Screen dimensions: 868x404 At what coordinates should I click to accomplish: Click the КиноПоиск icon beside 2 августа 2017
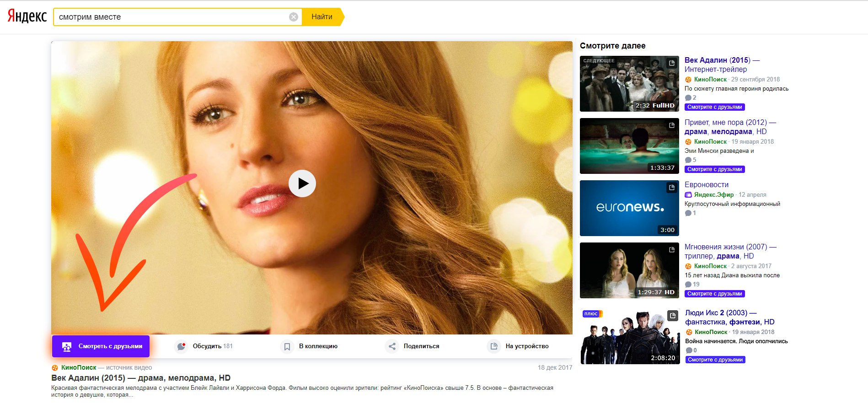(688, 266)
